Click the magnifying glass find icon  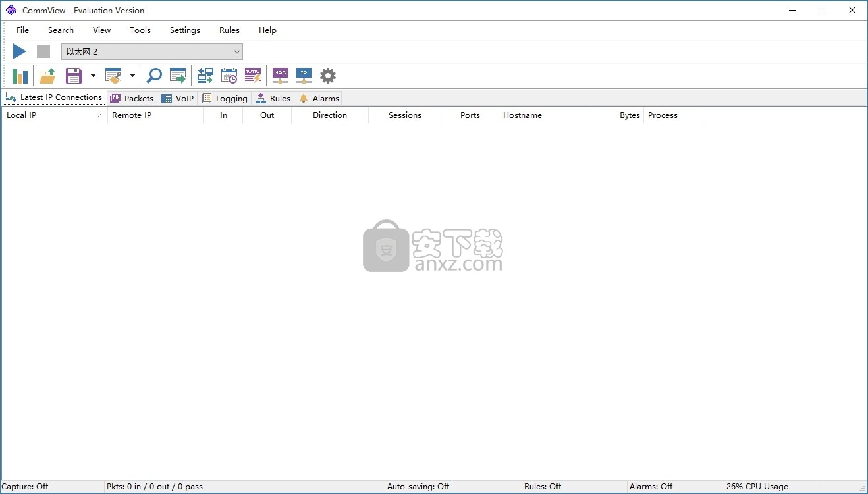(x=154, y=76)
